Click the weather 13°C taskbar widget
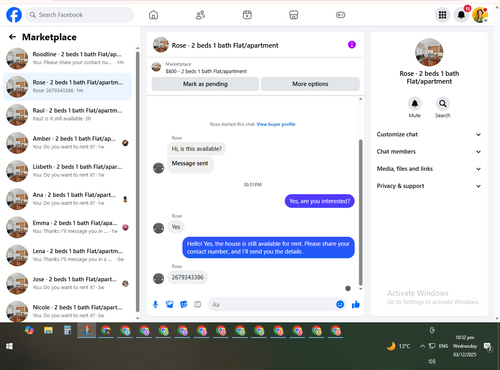 (x=399, y=346)
